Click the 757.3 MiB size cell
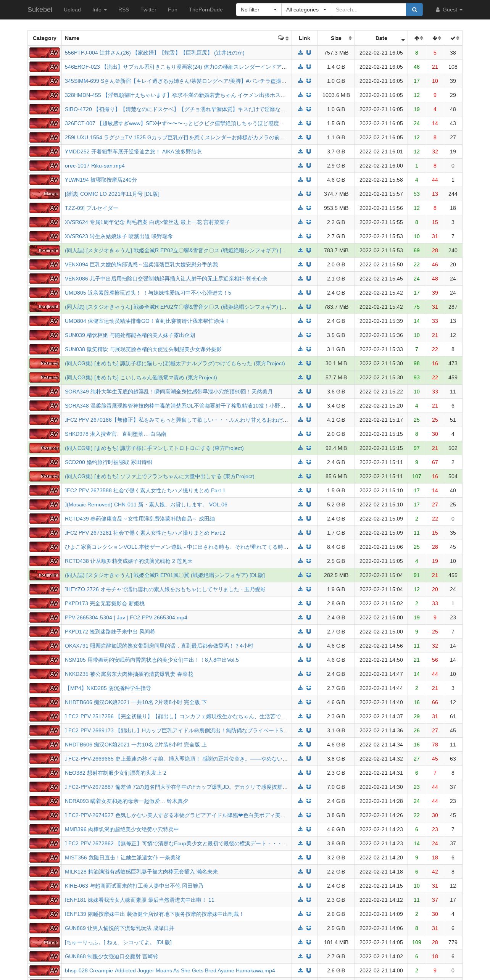Viewport: 490px width, 980px height. pos(336,53)
